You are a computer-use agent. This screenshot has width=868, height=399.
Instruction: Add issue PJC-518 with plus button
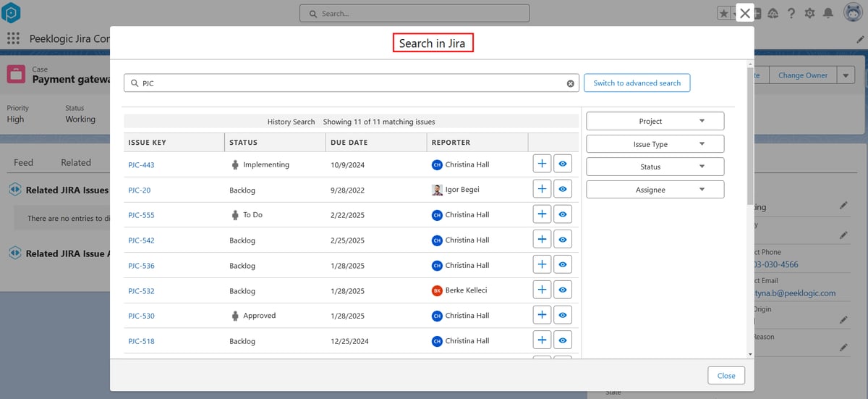(542, 340)
